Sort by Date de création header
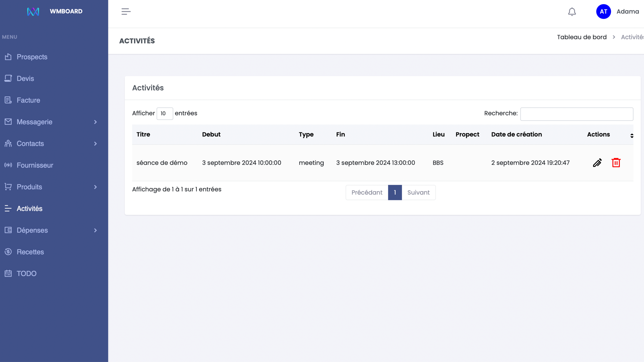The image size is (644, 362). (x=516, y=134)
